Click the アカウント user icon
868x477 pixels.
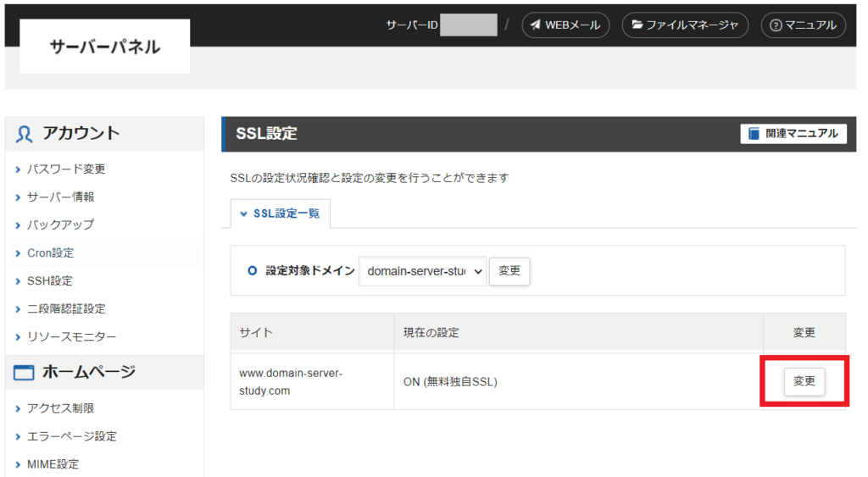point(24,134)
